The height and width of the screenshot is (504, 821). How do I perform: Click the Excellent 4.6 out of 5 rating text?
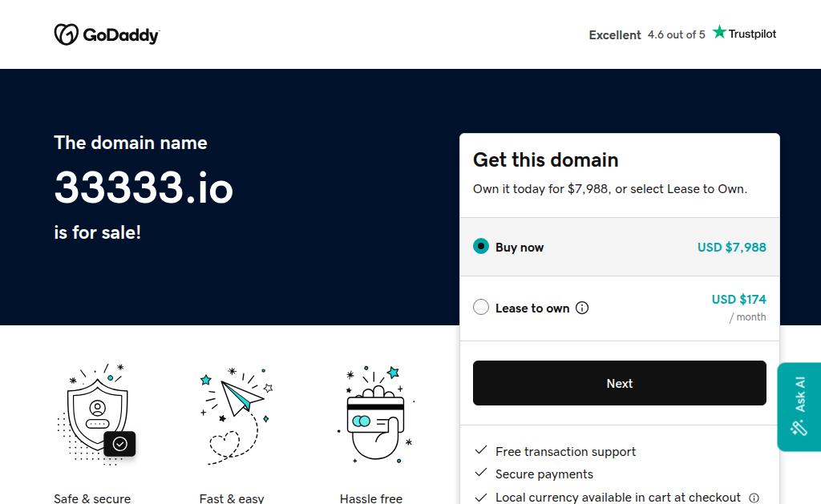647,34
